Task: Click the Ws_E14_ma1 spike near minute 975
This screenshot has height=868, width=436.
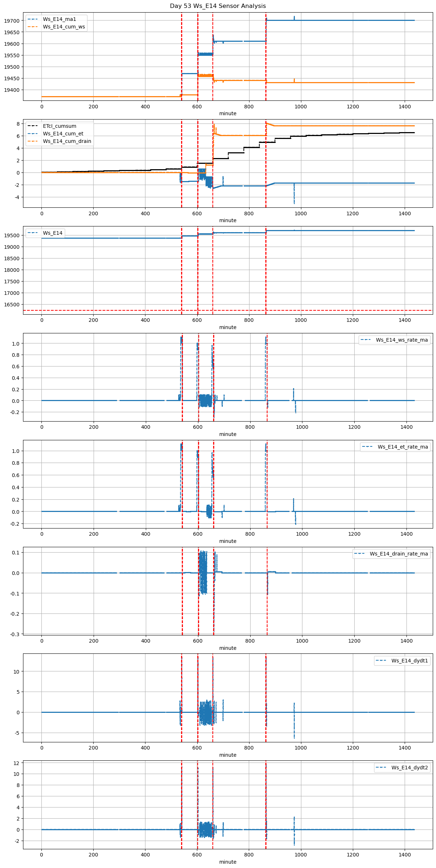Action: [x=294, y=17]
